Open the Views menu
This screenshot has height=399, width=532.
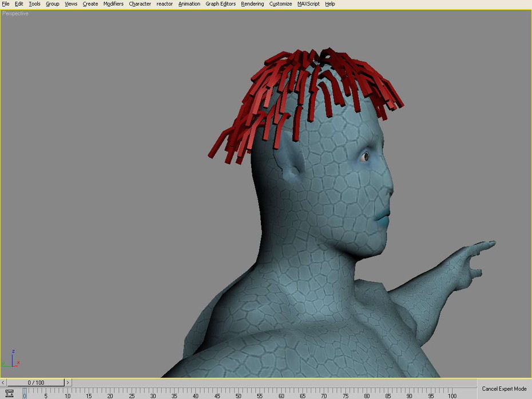[71, 4]
